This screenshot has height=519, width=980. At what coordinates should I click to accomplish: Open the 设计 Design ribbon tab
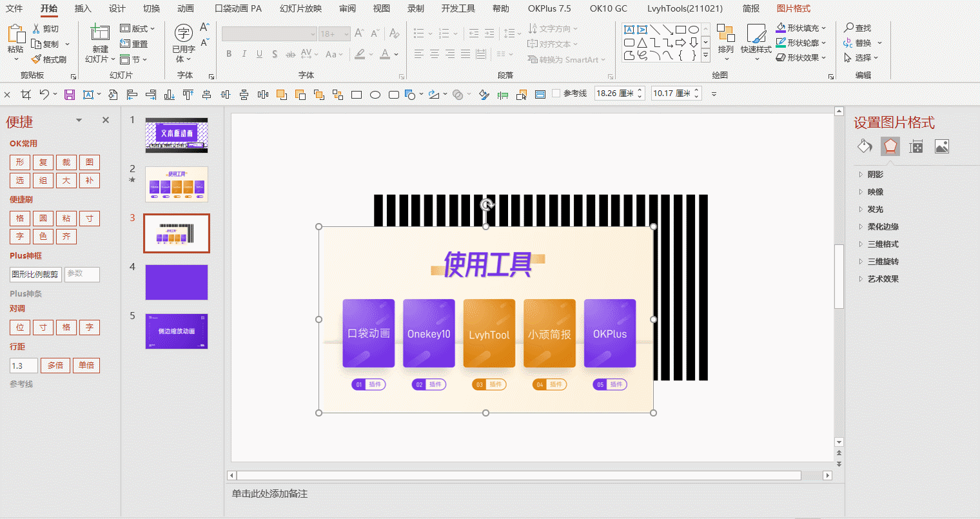[x=117, y=8]
